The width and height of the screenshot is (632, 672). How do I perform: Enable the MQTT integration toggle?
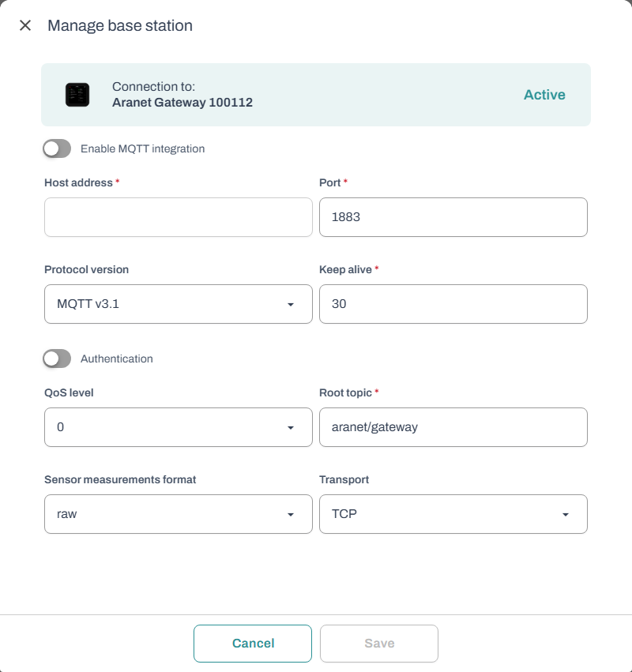57,148
